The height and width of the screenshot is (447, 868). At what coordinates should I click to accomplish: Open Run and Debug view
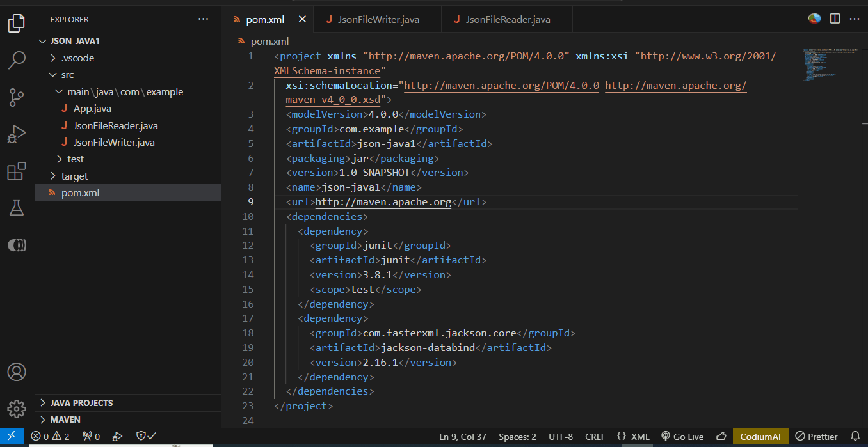[17, 134]
